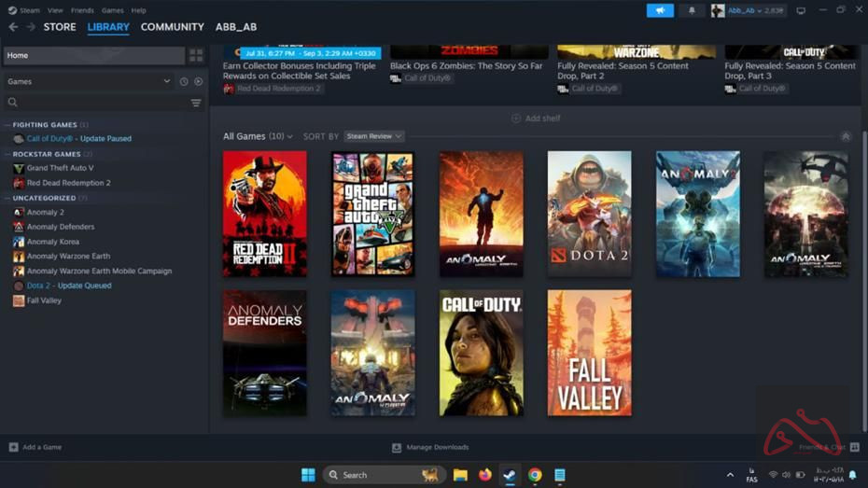
Task: Open Anomaly Defenders game cover
Action: (265, 353)
